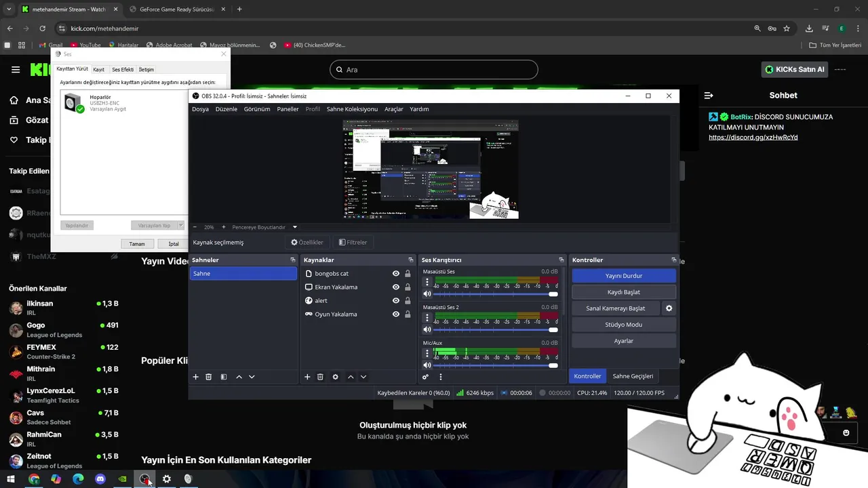The width and height of the screenshot is (868, 488).
Task: Enable Stüdyo Modu in OBS controls
Action: point(624,325)
